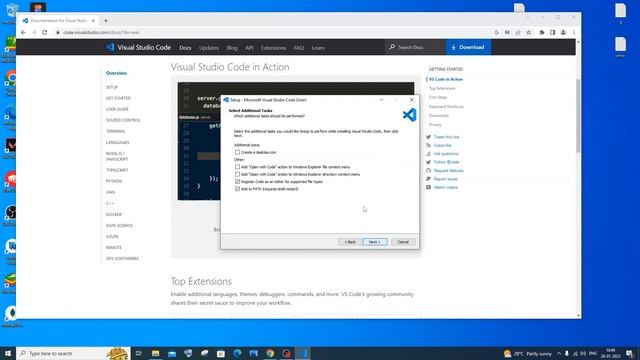
Task: Select Overview in the docs sidebar
Action: point(116,73)
